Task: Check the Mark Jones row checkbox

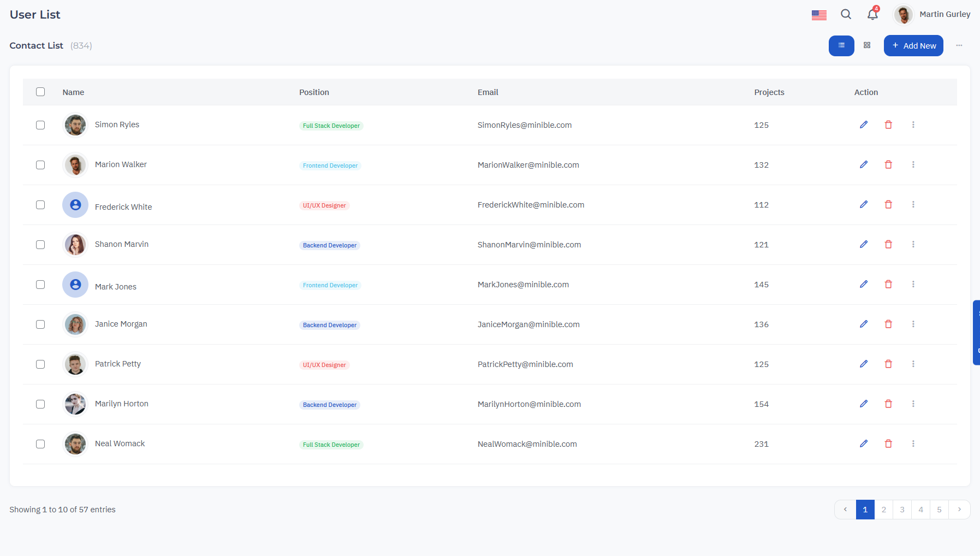Action: coord(40,285)
